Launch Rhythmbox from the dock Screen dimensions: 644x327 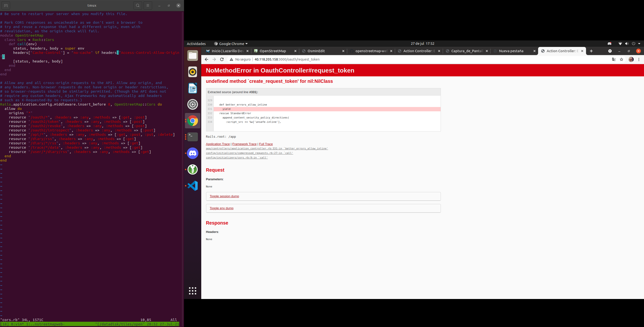[x=192, y=72]
